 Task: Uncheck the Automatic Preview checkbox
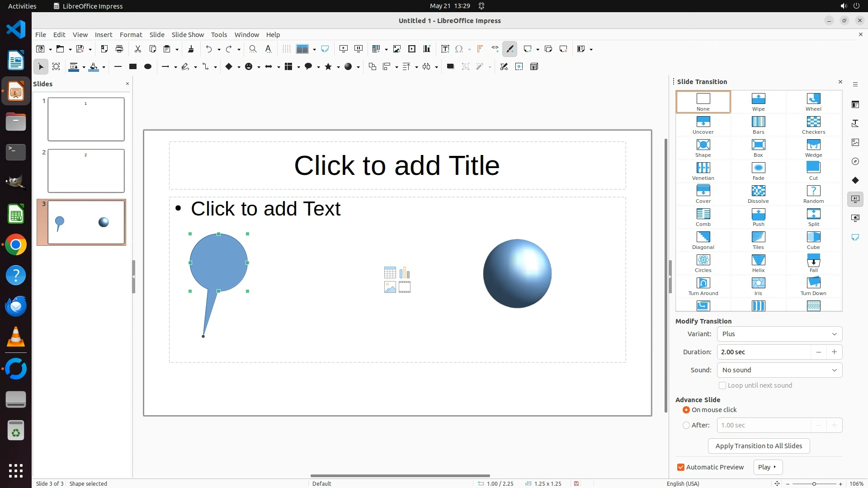[681, 467]
